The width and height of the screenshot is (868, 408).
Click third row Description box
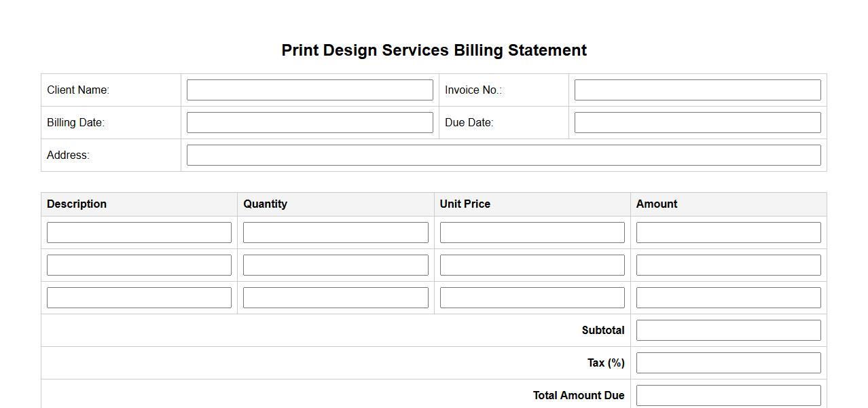point(139,298)
